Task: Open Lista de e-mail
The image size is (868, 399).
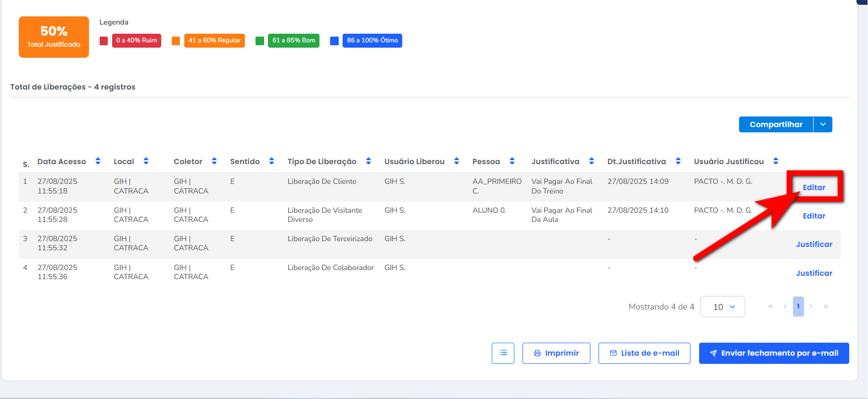Action: click(644, 353)
